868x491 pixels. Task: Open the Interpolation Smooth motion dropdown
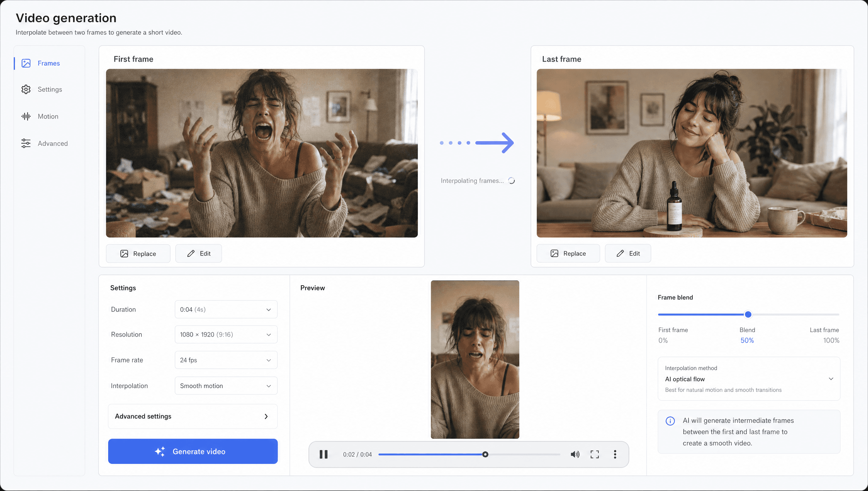tap(226, 386)
